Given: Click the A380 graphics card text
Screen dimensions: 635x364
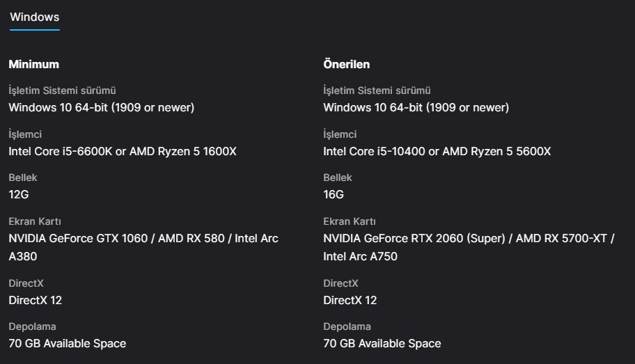Looking at the screenshot, I should [x=23, y=256].
